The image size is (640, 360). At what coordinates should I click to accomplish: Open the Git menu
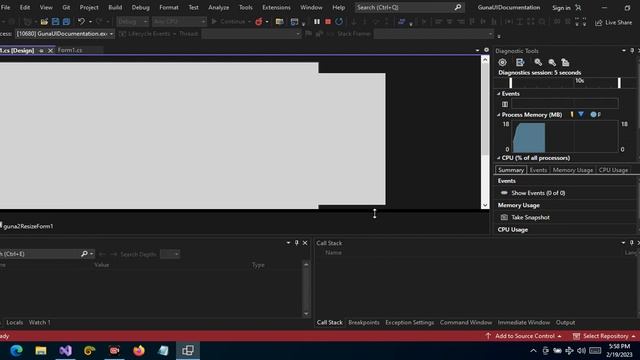tap(66, 7)
